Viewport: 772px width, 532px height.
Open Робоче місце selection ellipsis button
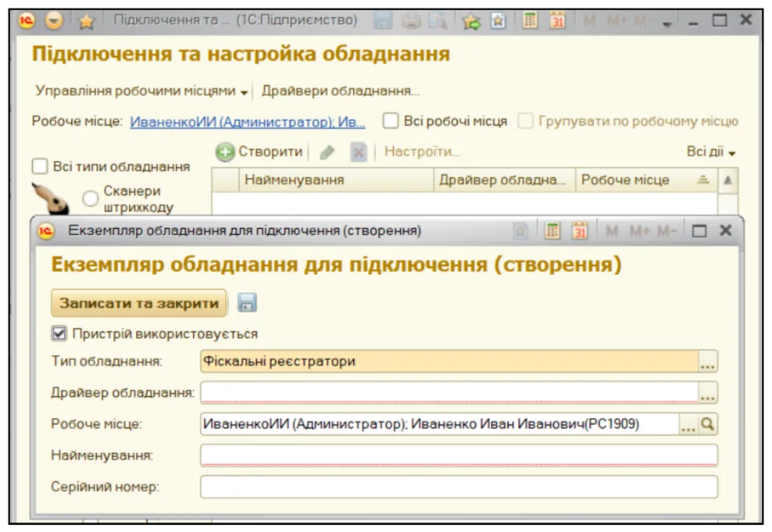point(688,424)
